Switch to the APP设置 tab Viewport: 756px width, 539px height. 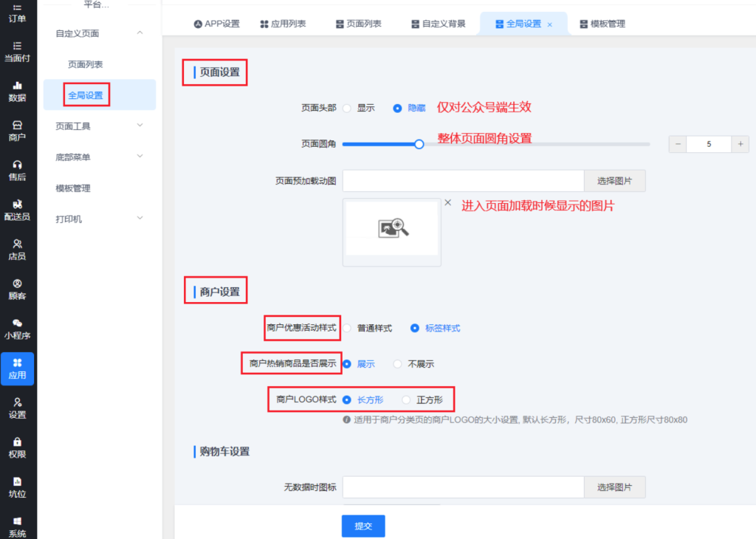217,24
